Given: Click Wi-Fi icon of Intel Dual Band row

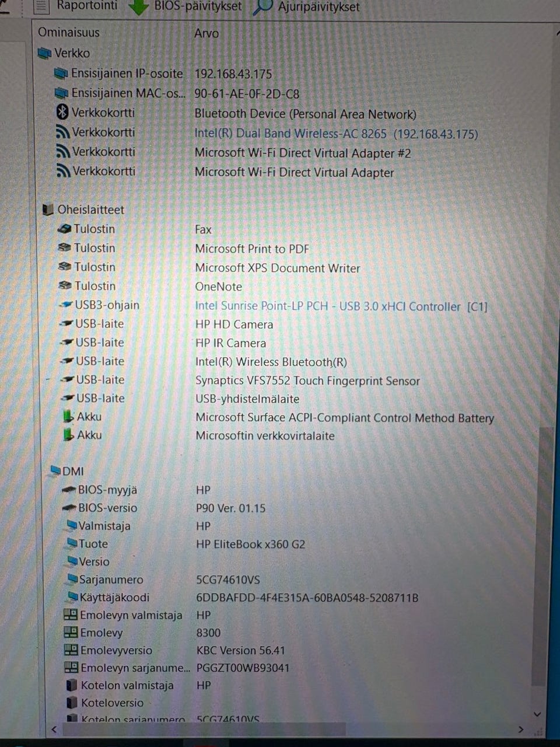Looking at the screenshot, I should [63, 132].
